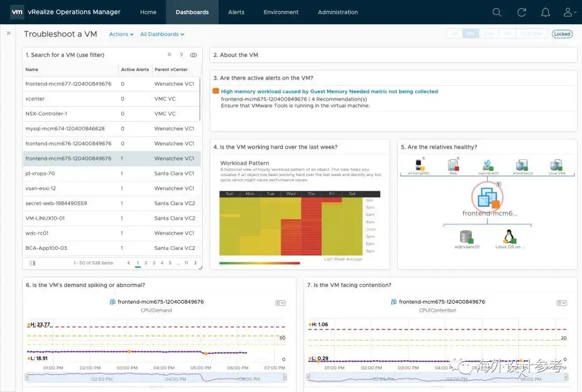
Task: Select the CUSTOM time range
Action: pos(531,34)
